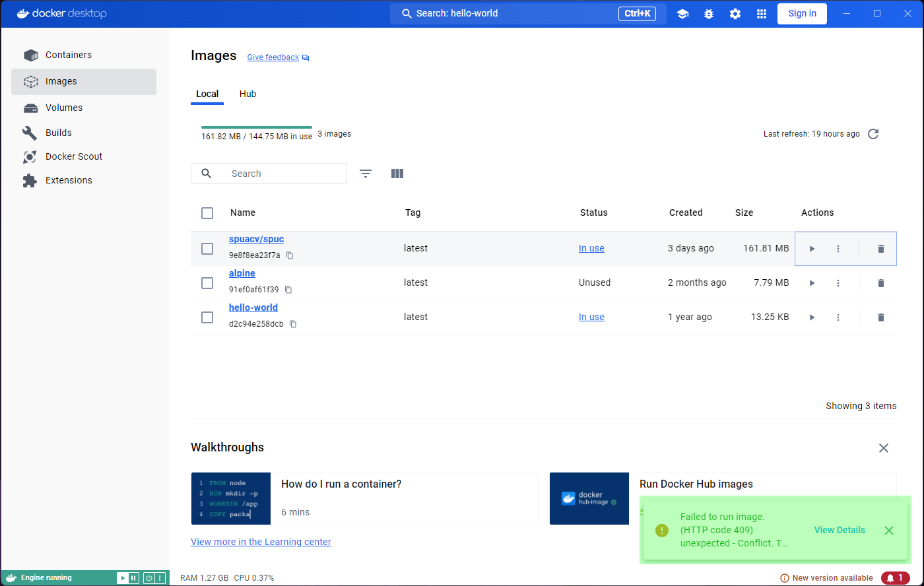Open the hello-world image link
Image resolution: width=924 pixels, height=586 pixels.
pos(253,308)
